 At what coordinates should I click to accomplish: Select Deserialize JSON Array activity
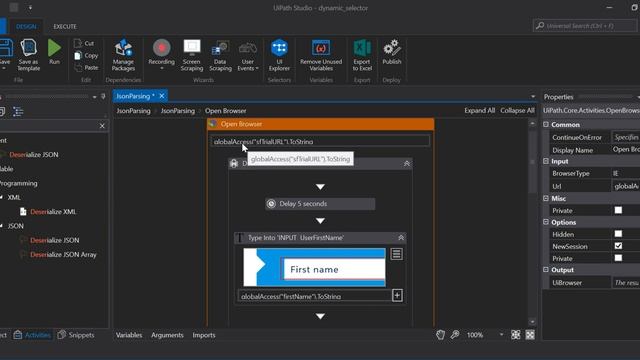click(x=63, y=255)
